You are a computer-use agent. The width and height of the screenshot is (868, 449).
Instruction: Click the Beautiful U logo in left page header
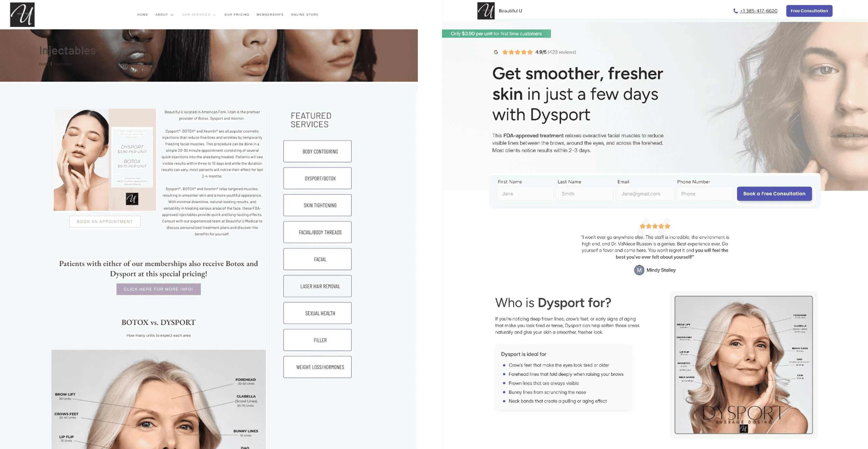[22, 14]
